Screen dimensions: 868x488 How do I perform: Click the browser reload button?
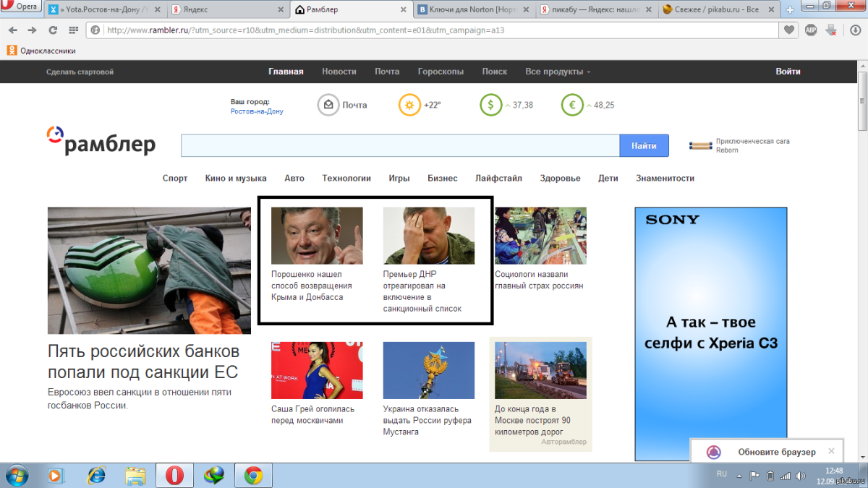52,30
